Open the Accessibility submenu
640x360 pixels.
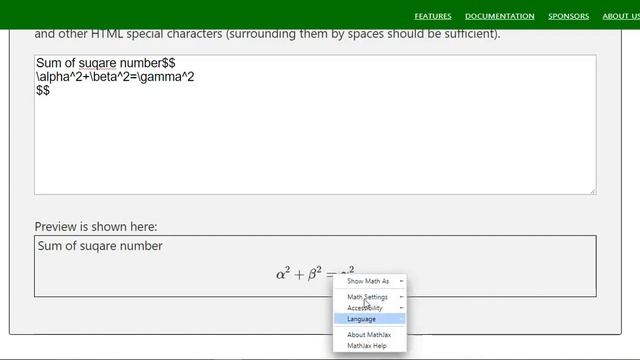(370, 308)
